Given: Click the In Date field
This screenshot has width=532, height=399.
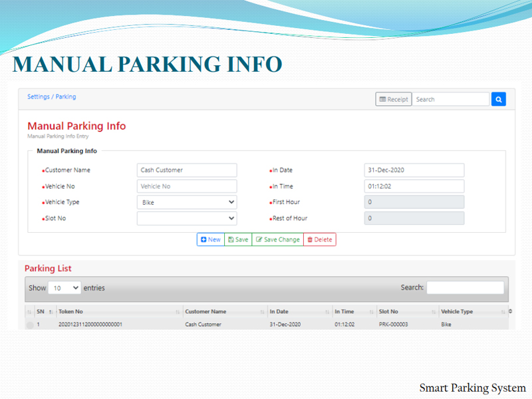Looking at the screenshot, I should pyautogui.click(x=414, y=170).
